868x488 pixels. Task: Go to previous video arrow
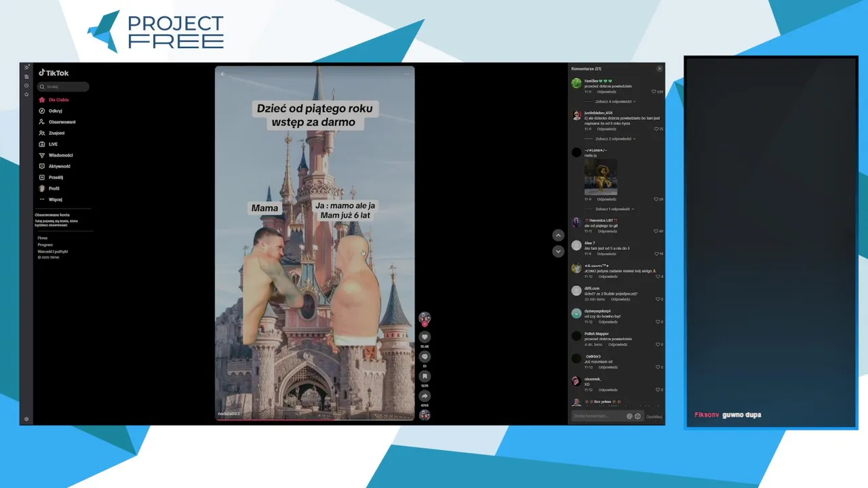[558, 235]
